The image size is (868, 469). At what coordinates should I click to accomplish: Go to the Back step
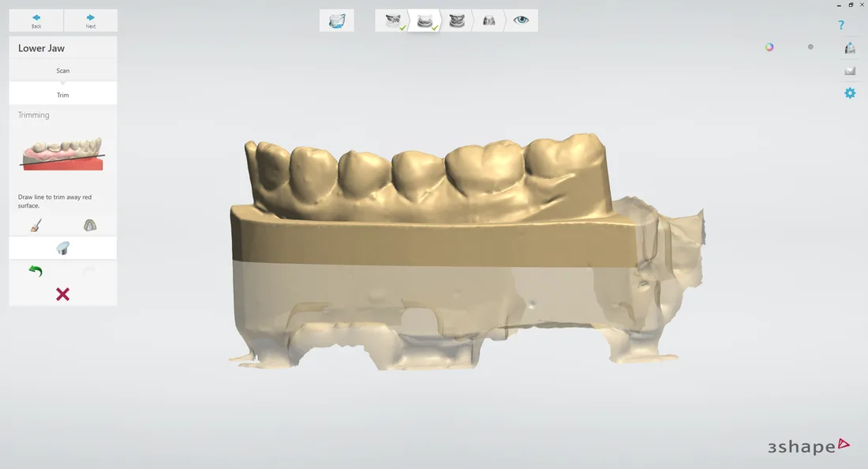click(x=36, y=21)
